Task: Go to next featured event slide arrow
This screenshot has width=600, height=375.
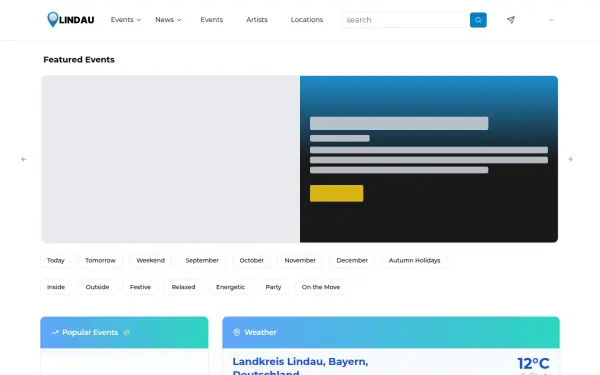Action: (570, 159)
